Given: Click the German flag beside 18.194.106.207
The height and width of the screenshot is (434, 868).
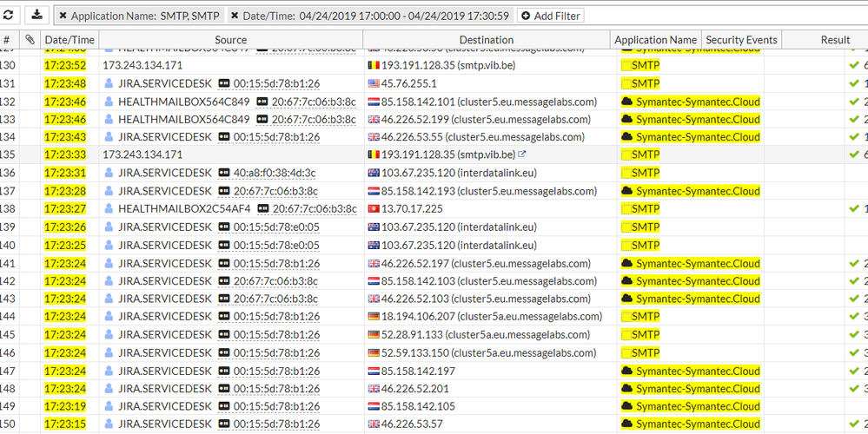Looking at the screenshot, I should (x=374, y=317).
